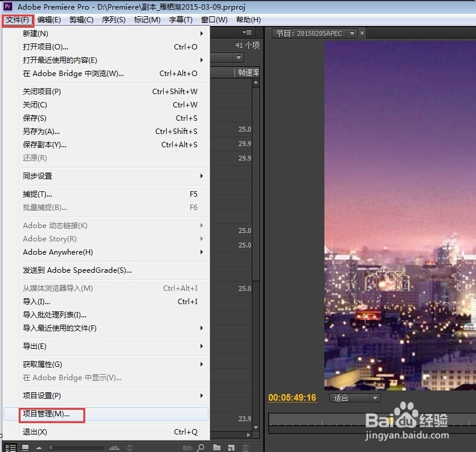Open the project panel filter dropdown

(x=239, y=57)
